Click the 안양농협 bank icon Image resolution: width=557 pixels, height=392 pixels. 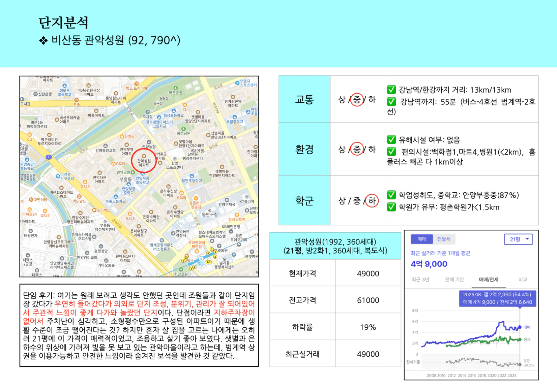click(149, 142)
